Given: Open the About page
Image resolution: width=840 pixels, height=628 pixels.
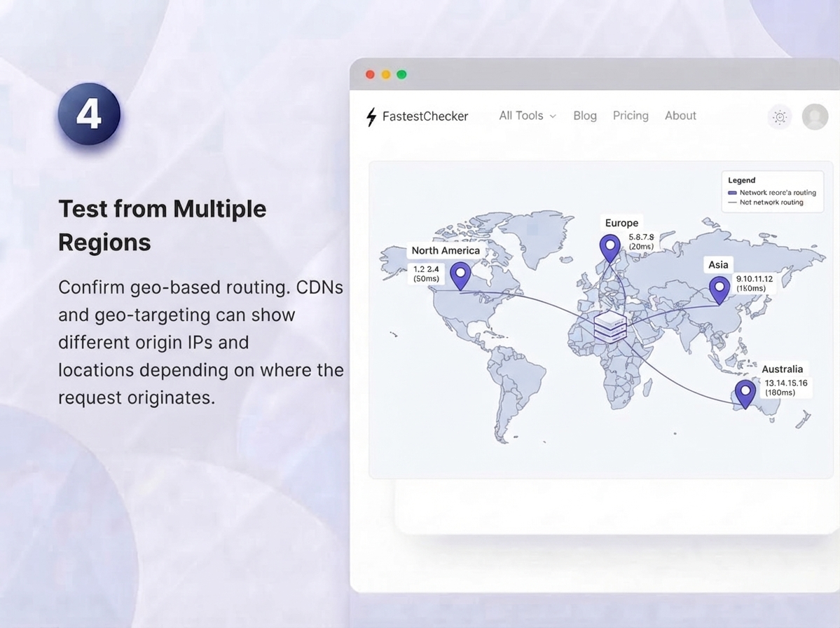Looking at the screenshot, I should click(680, 116).
